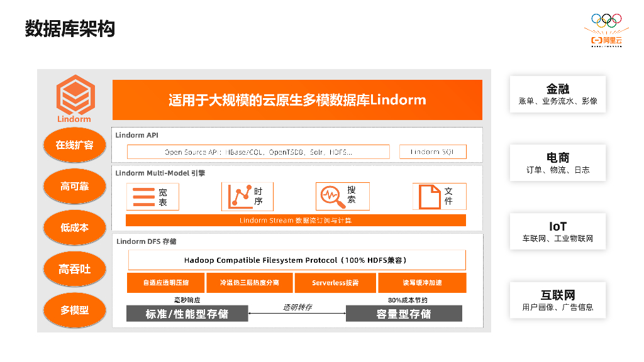The width and height of the screenshot is (644, 362).
Task: Click the Lindorm Multi-Model 引擎 label
Action: click(160, 173)
